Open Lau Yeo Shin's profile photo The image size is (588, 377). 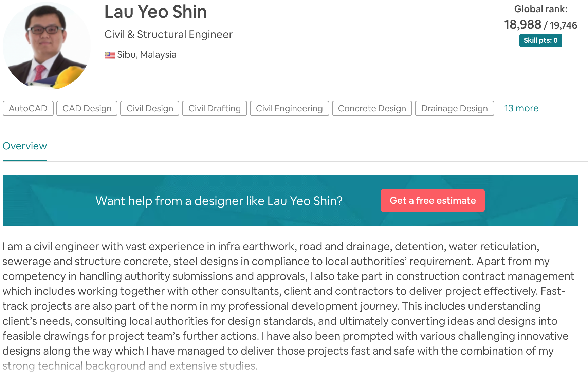[45, 45]
